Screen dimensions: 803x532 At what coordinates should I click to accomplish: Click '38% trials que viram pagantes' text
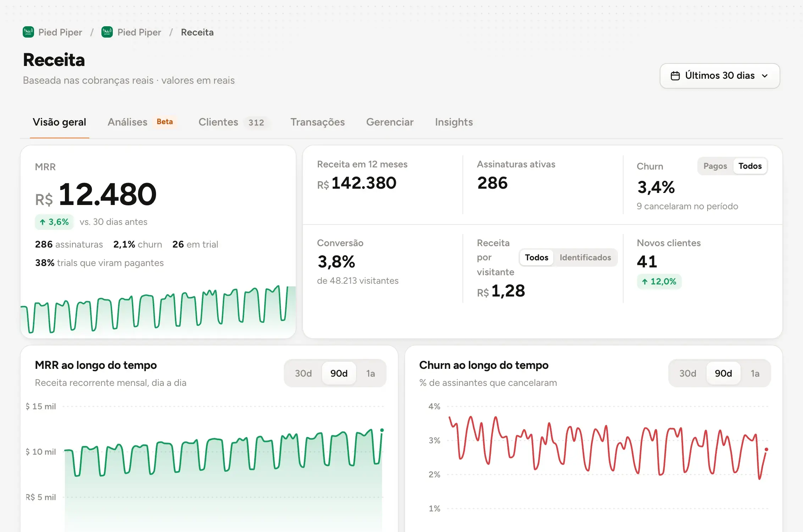(99, 263)
